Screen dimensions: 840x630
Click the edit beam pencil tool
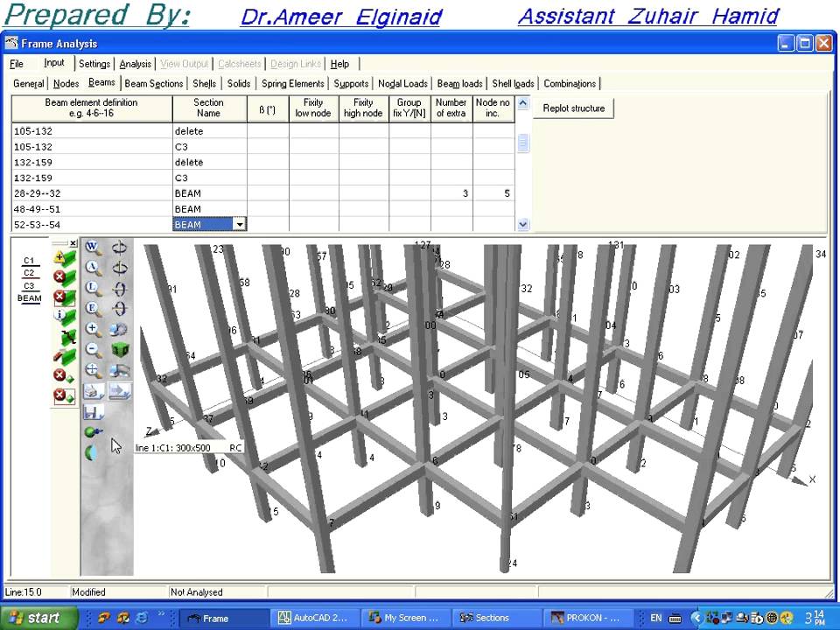point(65,356)
